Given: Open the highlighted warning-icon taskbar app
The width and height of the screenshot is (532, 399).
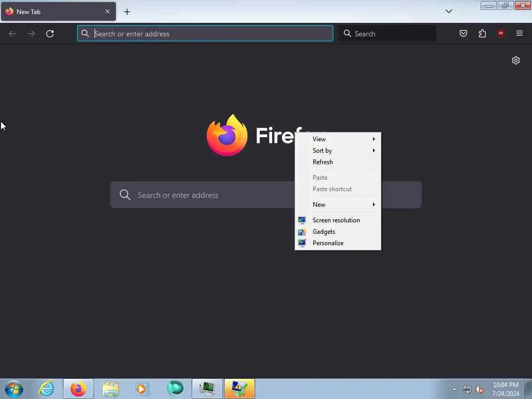Looking at the screenshot, I should coord(239,389).
